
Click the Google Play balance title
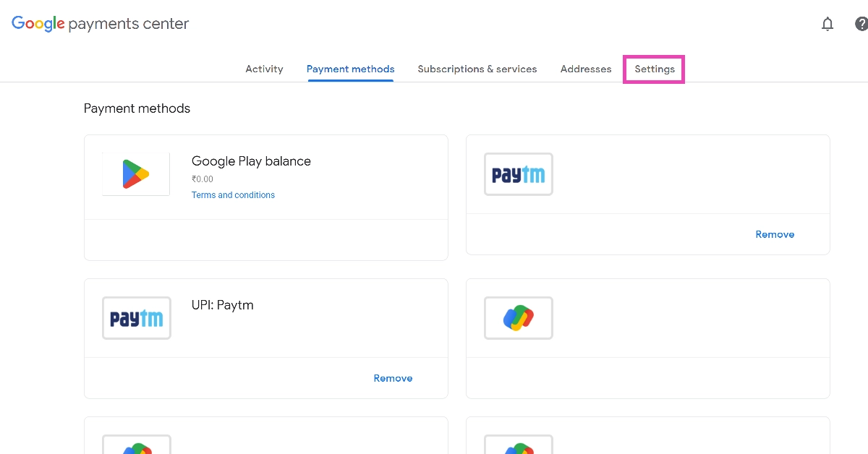[251, 161]
